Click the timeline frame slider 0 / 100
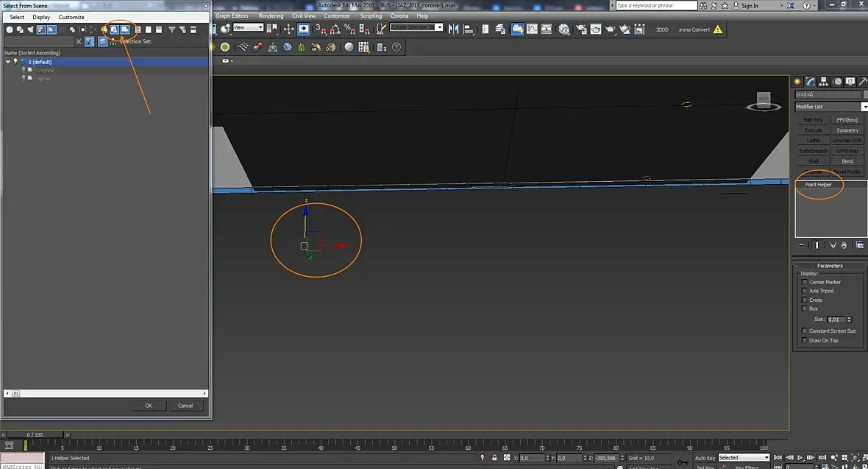868x469 pixels. click(35, 435)
